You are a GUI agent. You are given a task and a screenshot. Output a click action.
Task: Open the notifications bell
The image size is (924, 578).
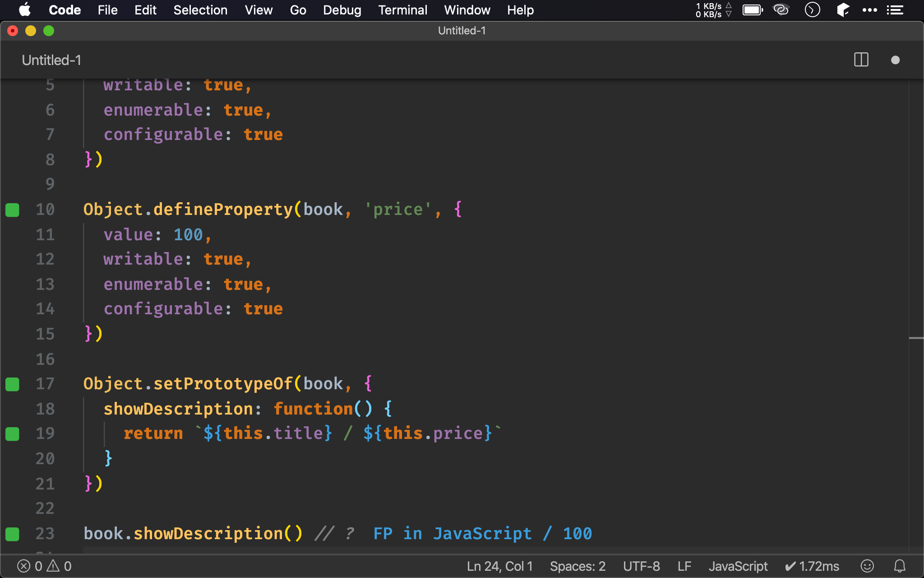(x=900, y=566)
